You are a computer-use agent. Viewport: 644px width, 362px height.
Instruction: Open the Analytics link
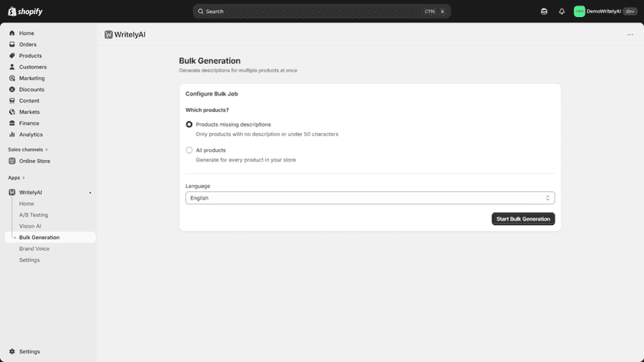pos(31,134)
